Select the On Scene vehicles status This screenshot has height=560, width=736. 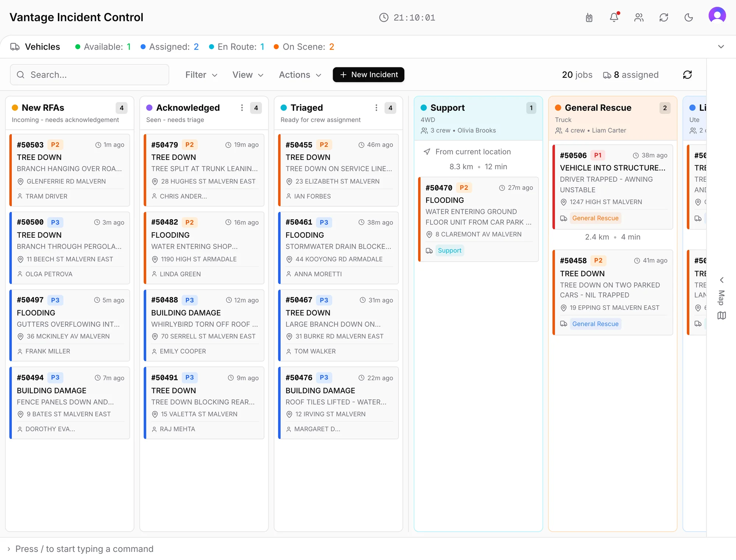(x=304, y=47)
